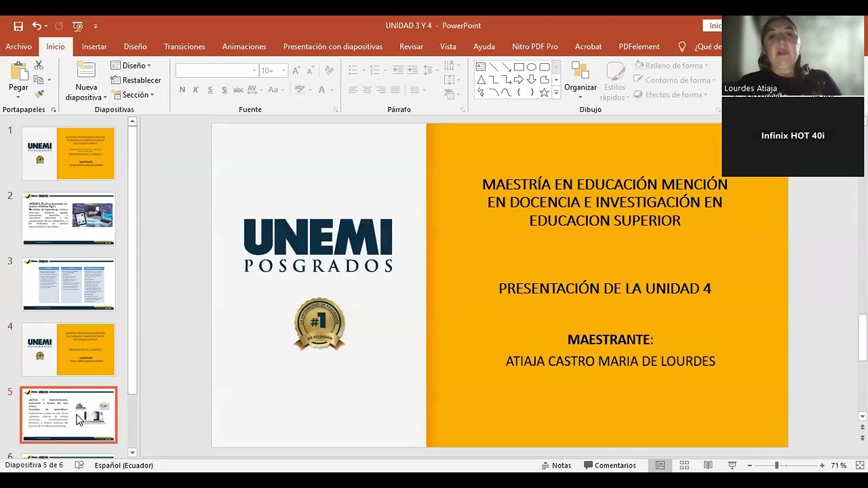Select slide 2 thumbnail
The width and height of the screenshot is (868, 488).
pyautogui.click(x=68, y=218)
